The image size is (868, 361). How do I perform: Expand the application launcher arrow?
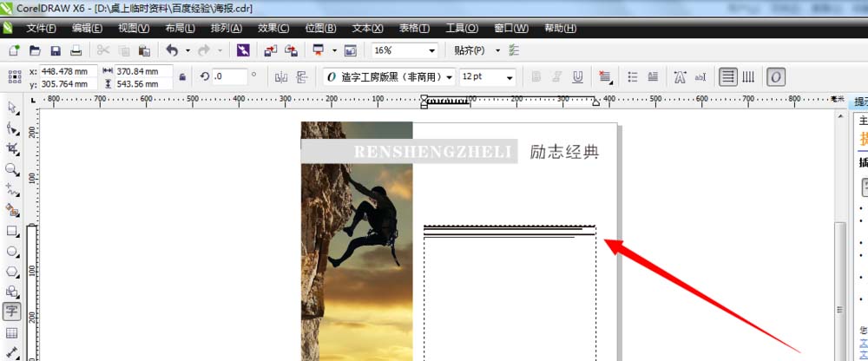(334, 50)
